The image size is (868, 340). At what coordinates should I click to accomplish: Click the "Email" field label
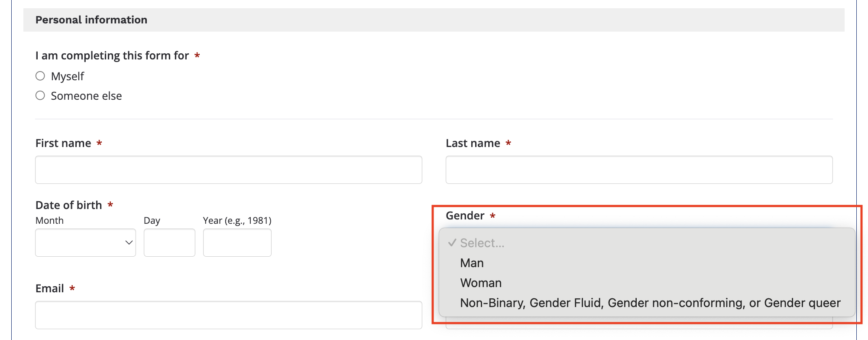49,288
